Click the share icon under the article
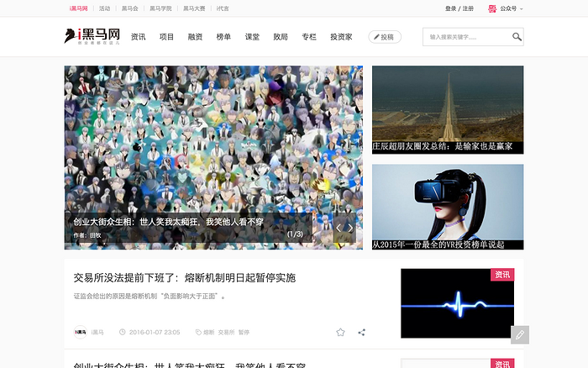Image resolution: width=588 pixels, height=368 pixels. point(362,332)
